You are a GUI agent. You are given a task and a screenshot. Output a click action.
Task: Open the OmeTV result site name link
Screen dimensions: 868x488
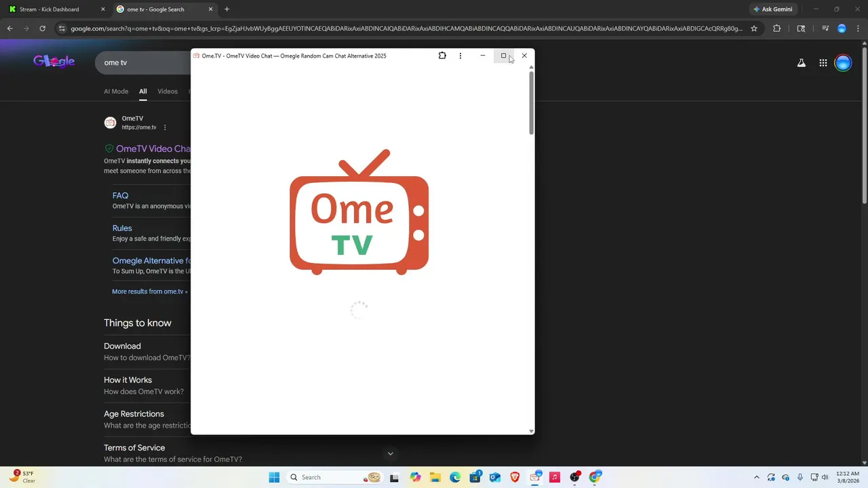[x=132, y=119]
